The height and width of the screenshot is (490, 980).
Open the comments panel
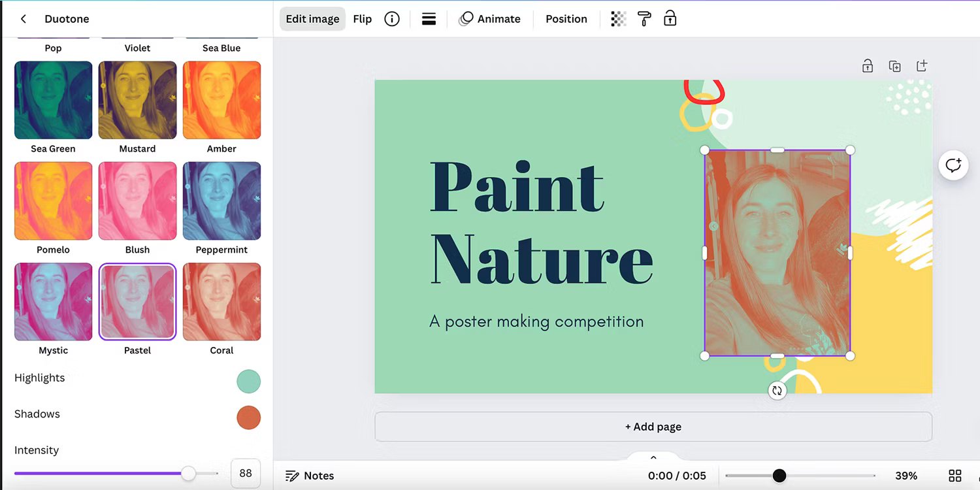click(953, 165)
